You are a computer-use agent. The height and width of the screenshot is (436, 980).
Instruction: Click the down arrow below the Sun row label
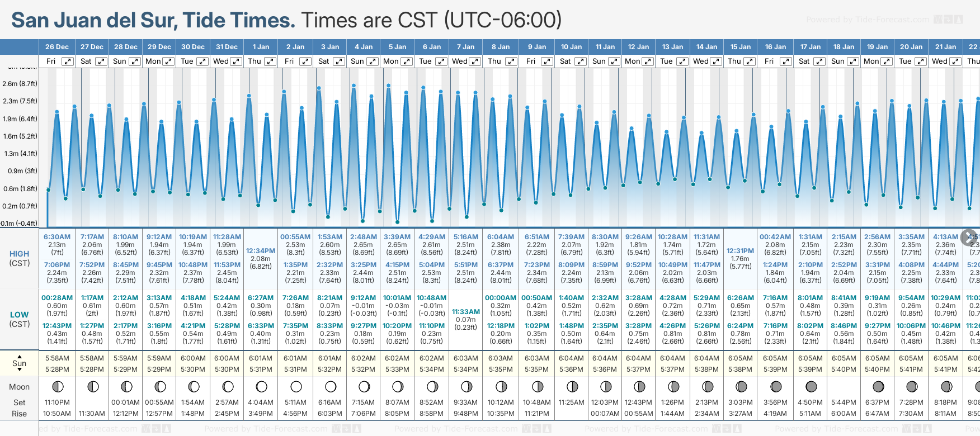point(20,370)
